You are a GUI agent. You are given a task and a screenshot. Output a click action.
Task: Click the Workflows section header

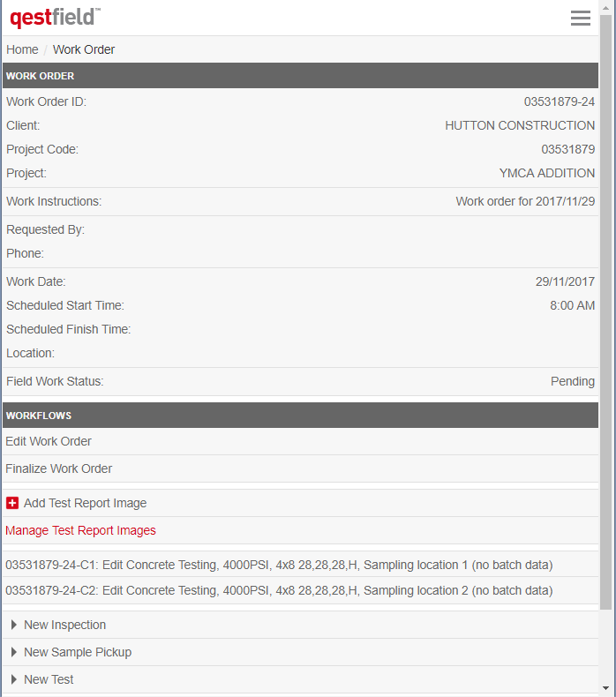pyautogui.click(x=300, y=416)
